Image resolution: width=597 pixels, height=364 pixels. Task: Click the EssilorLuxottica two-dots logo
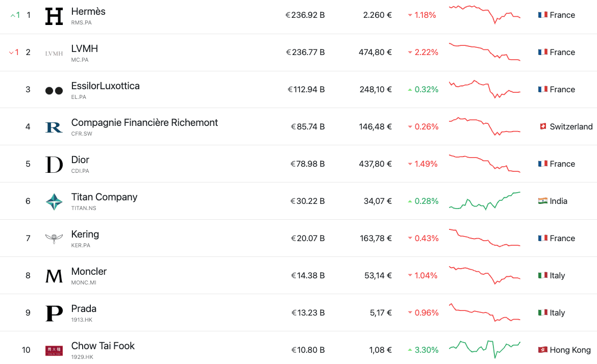tap(54, 90)
